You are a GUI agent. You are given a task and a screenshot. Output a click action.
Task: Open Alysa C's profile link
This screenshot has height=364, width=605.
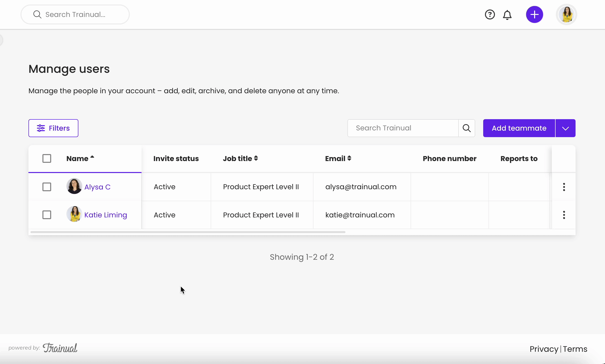click(x=97, y=187)
